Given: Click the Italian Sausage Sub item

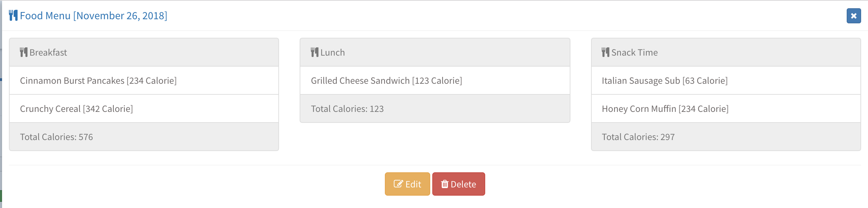Looking at the screenshot, I should click(665, 81).
